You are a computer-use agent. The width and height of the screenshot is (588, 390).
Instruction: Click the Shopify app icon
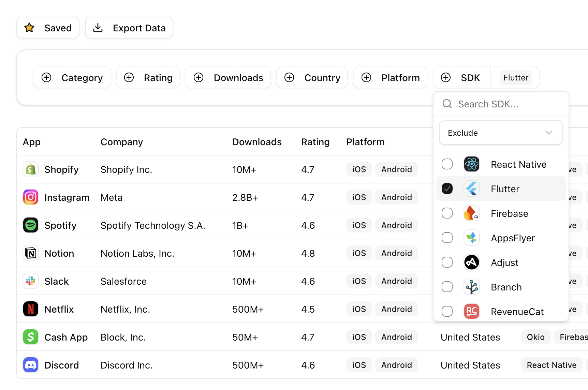click(31, 169)
